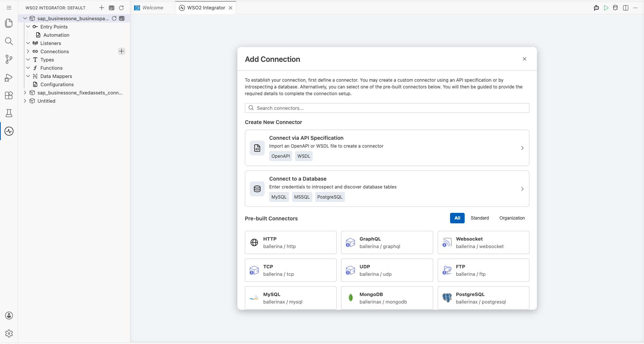
Task: Show All pre-built connectors
Action: 457,218
